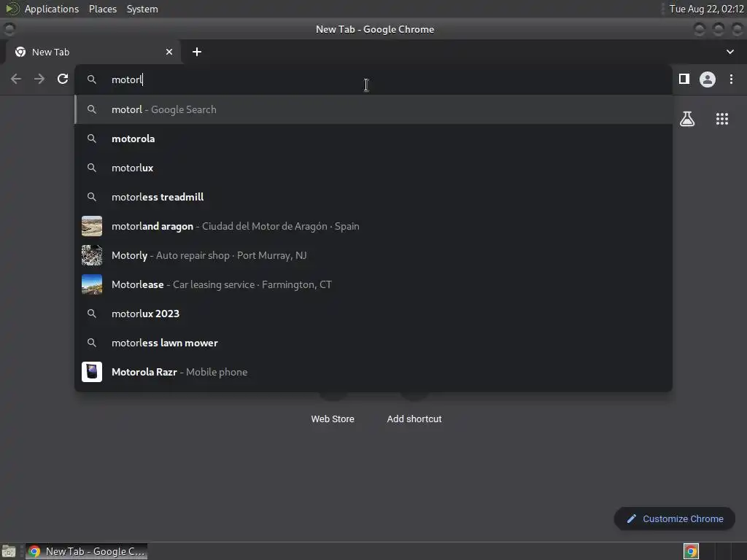Open Chrome's three-dot menu
Screen dimensions: 747x560
pos(731,79)
